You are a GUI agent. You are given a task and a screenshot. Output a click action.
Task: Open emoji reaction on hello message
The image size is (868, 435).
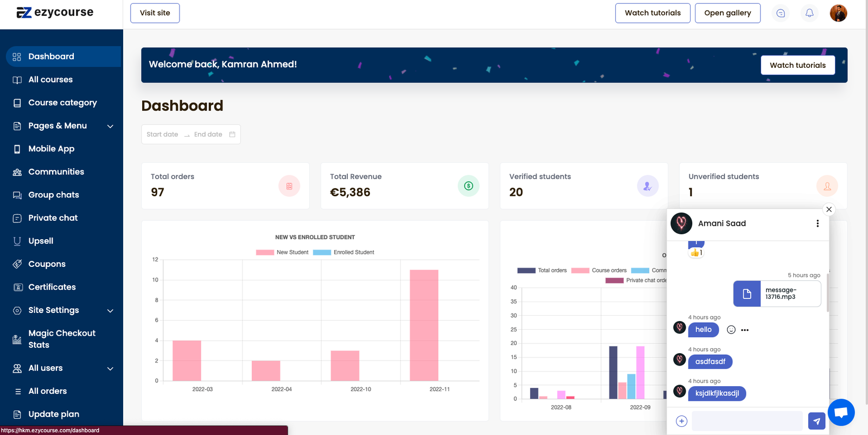point(731,330)
